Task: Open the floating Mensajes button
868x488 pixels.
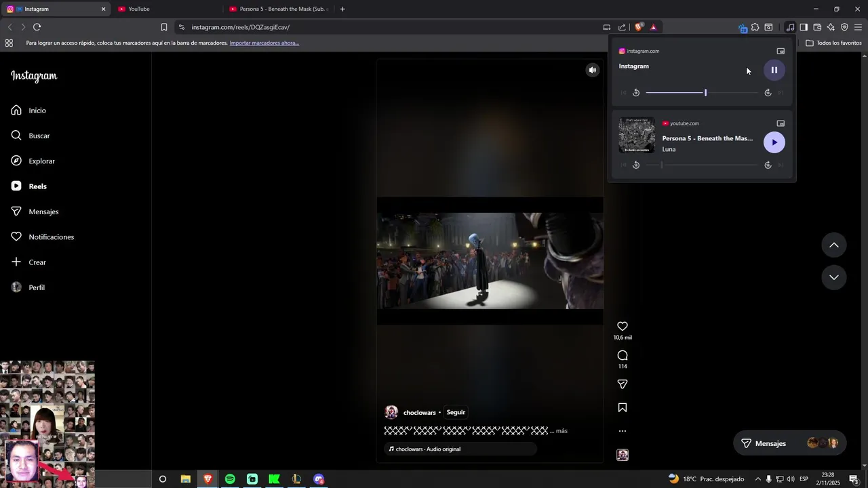Action: coord(790,443)
